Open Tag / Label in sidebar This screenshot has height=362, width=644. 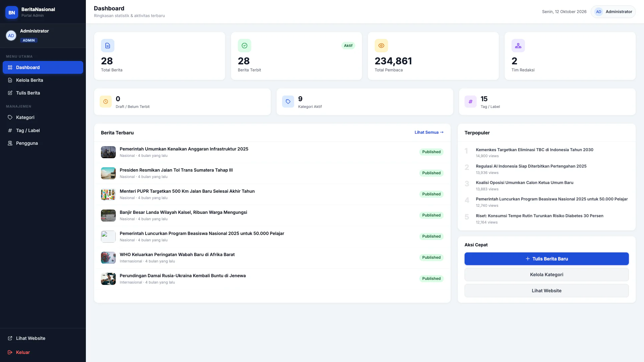pyautogui.click(x=43, y=130)
